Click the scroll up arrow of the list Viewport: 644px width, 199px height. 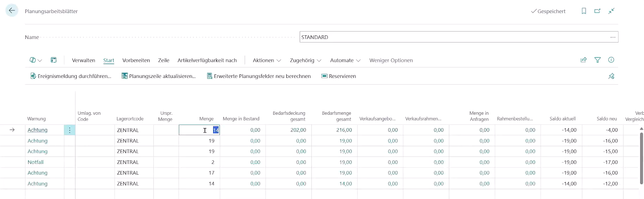tap(641, 129)
